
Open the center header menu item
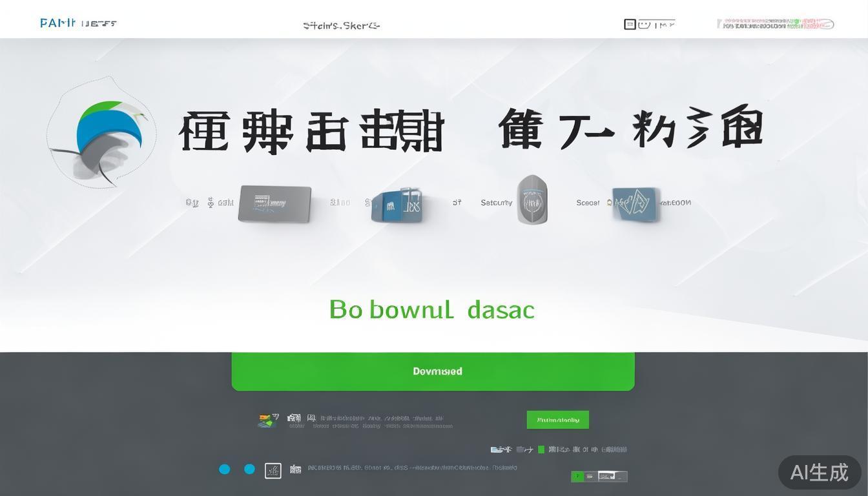[x=341, y=26]
